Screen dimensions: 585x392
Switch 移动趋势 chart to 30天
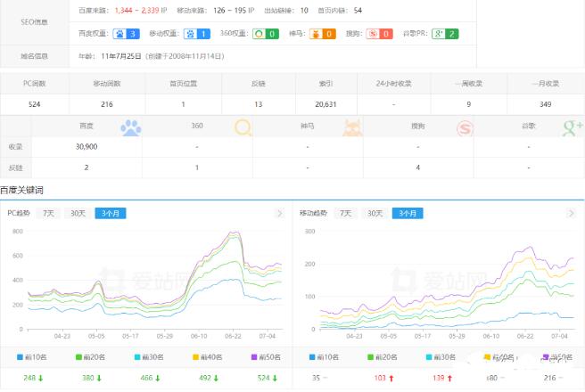(x=375, y=214)
